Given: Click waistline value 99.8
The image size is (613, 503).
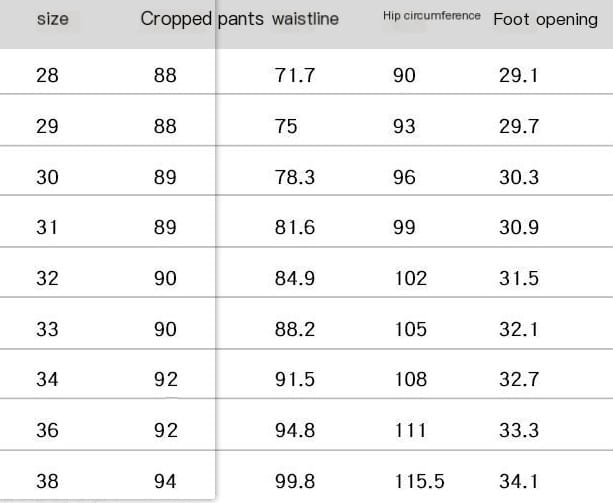Looking at the screenshot, I should 294,482.
